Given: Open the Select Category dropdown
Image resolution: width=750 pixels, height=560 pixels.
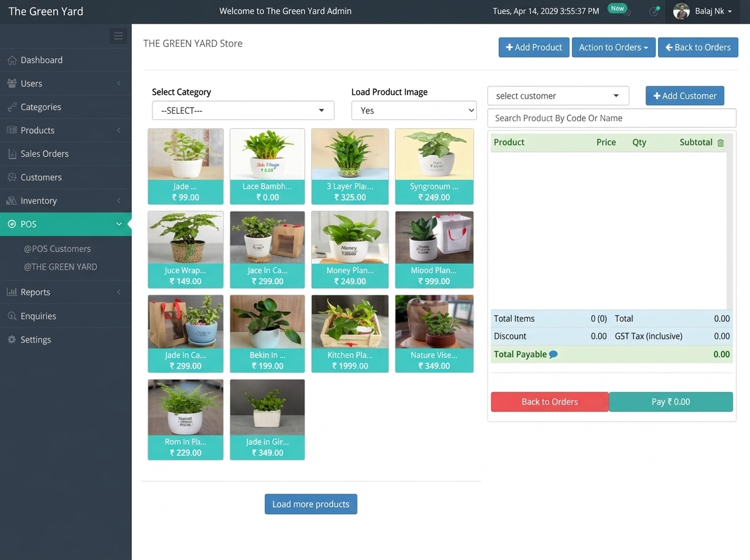Looking at the screenshot, I should [243, 111].
